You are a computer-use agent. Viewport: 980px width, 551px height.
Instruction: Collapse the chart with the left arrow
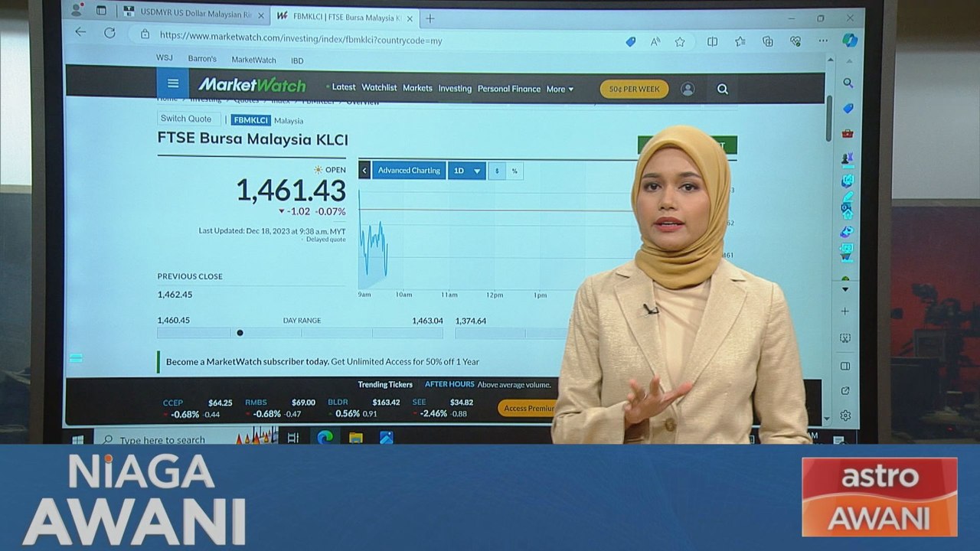[x=364, y=170]
